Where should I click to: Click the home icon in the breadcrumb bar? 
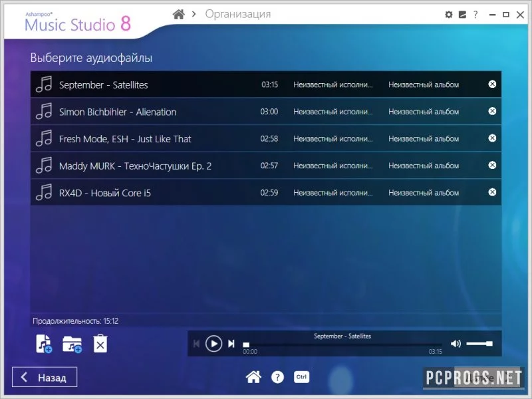tap(178, 14)
